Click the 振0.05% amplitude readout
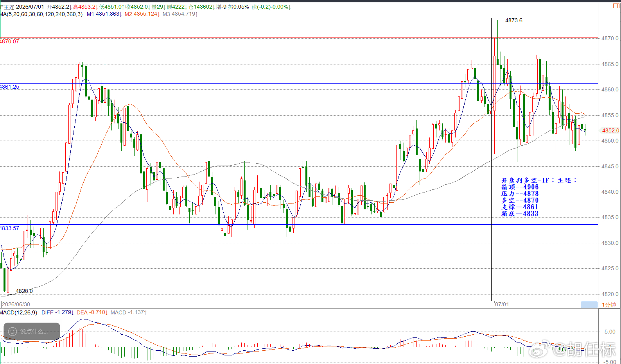The image size is (621, 364). (x=239, y=7)
